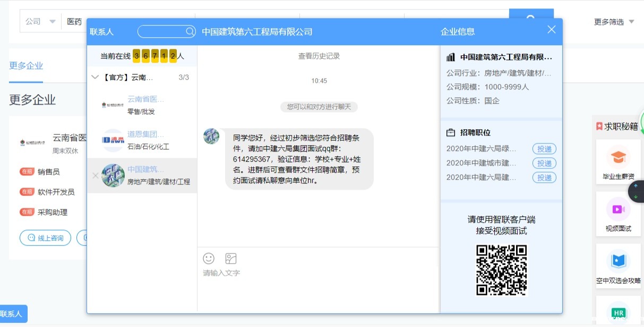Open the 毕业生薪资 graduation cap icon

[618, 157]
